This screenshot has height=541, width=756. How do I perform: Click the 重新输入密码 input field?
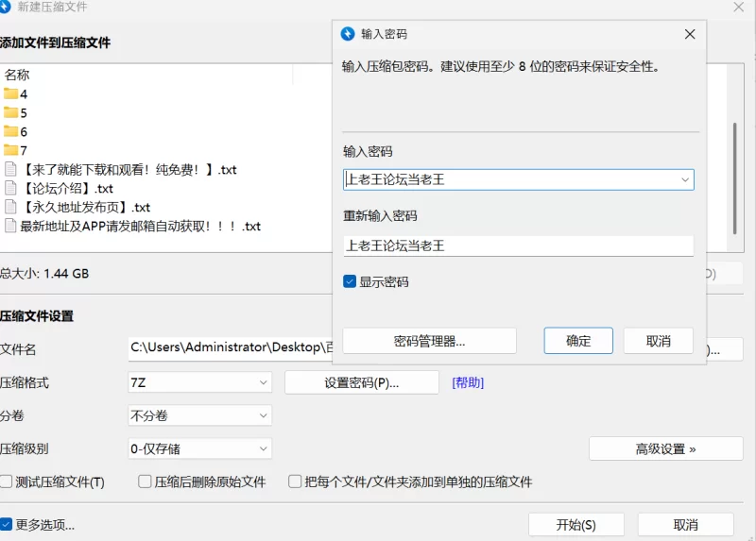tap(518, 245)
